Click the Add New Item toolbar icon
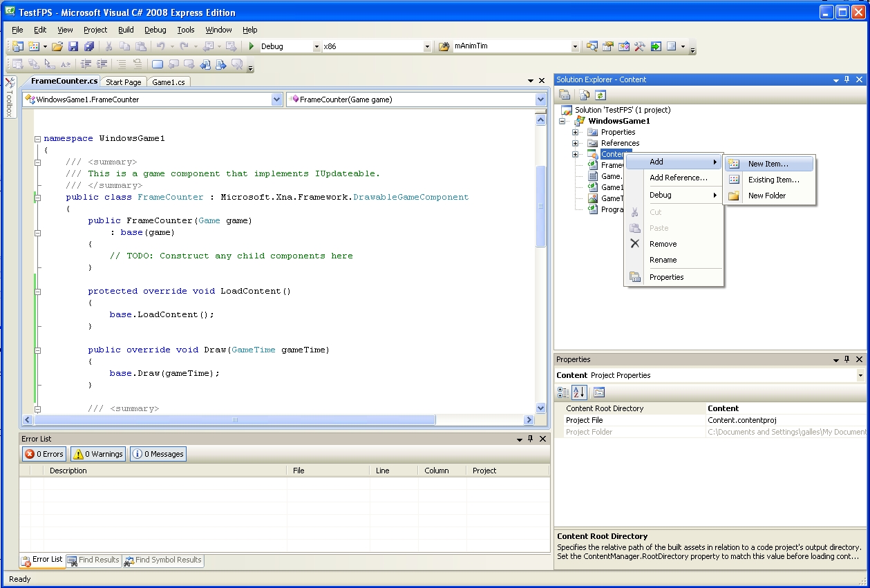 point(34,46)
